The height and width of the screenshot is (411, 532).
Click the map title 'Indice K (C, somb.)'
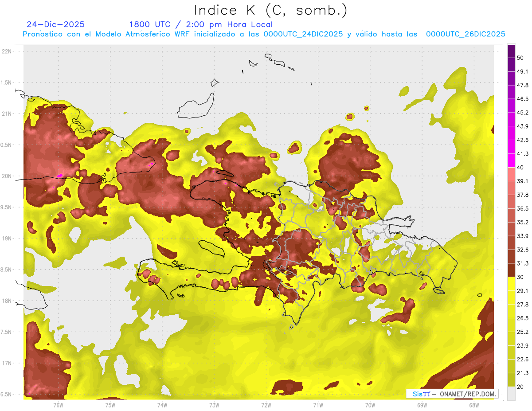pyautogui.click(x=270, y=10)
